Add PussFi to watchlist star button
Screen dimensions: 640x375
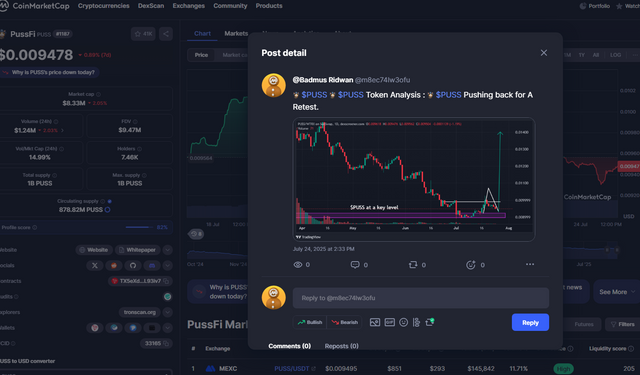143,34
